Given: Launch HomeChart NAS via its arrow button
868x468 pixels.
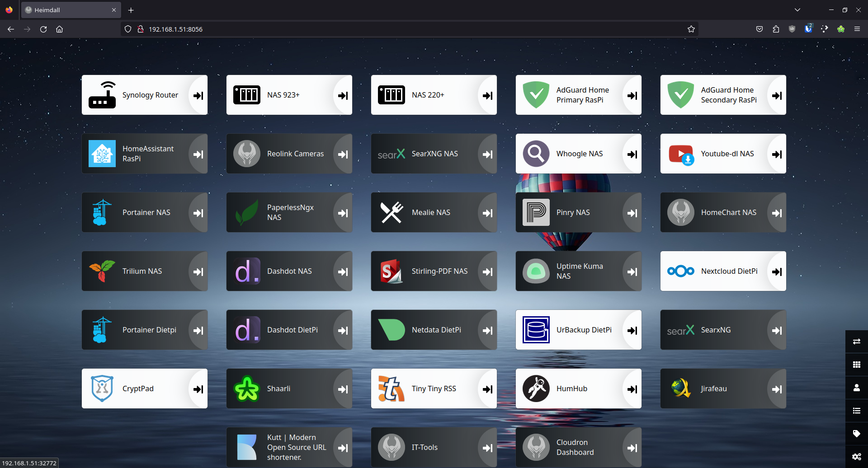Looking at the screenshot, I should 777,213.
